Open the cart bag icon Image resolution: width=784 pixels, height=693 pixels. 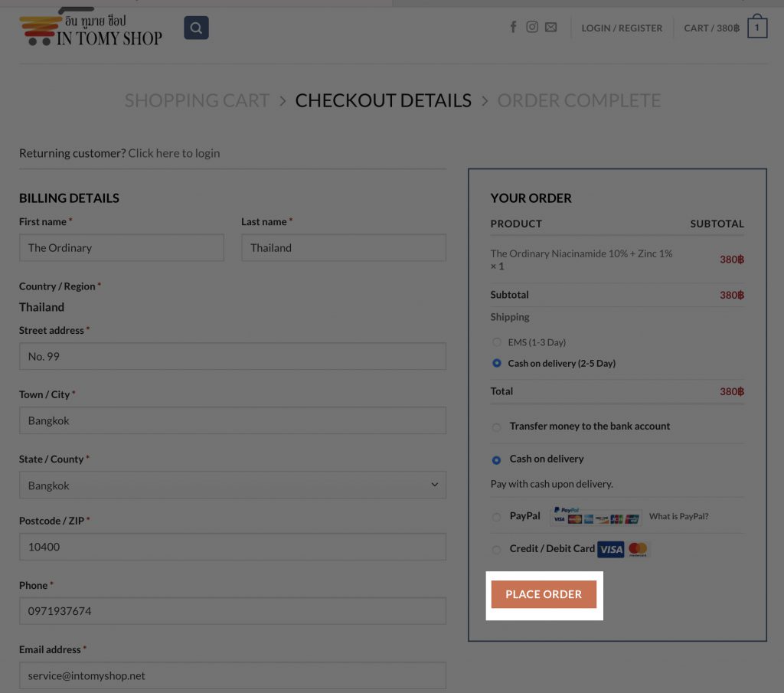(757, 26)
